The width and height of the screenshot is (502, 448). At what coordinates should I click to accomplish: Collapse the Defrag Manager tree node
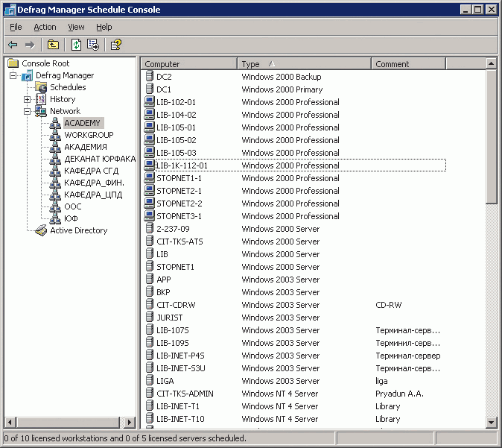(13, 75)
